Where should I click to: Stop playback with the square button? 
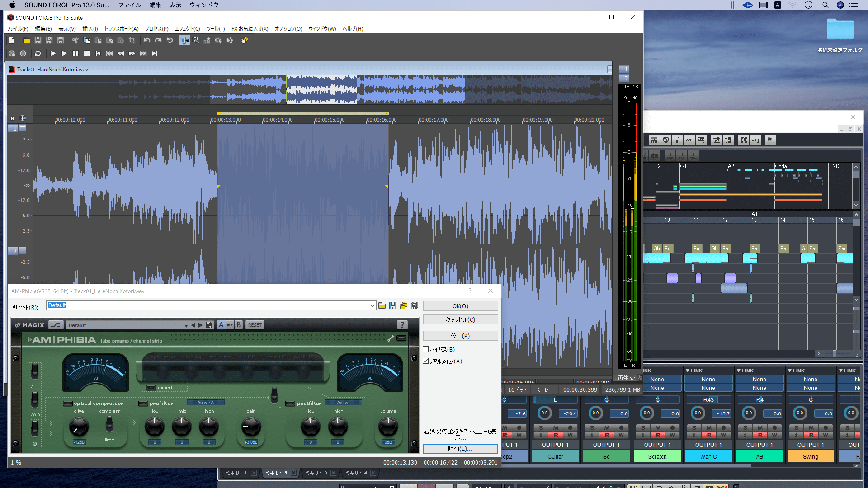pos(87,53)
